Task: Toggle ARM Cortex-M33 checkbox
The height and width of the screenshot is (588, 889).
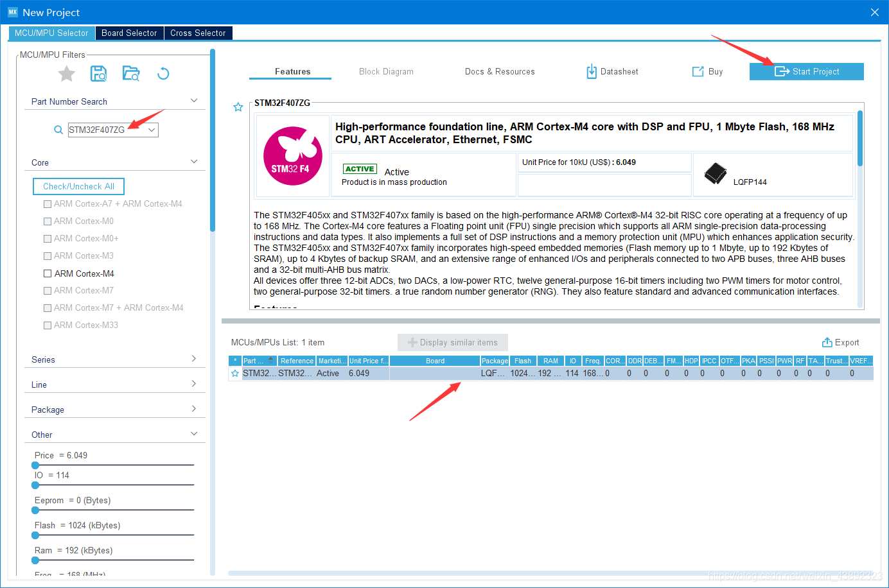Action: (x=48, y=325)
